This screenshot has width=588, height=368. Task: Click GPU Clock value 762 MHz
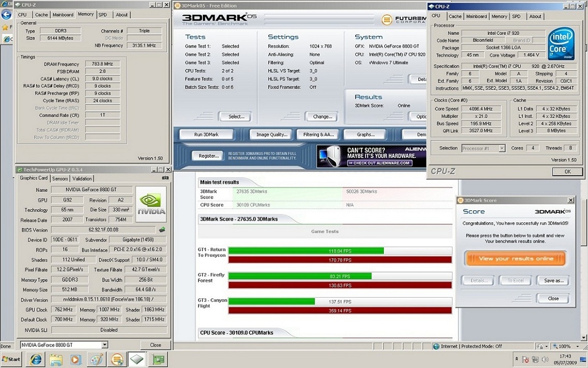(64, 310)
